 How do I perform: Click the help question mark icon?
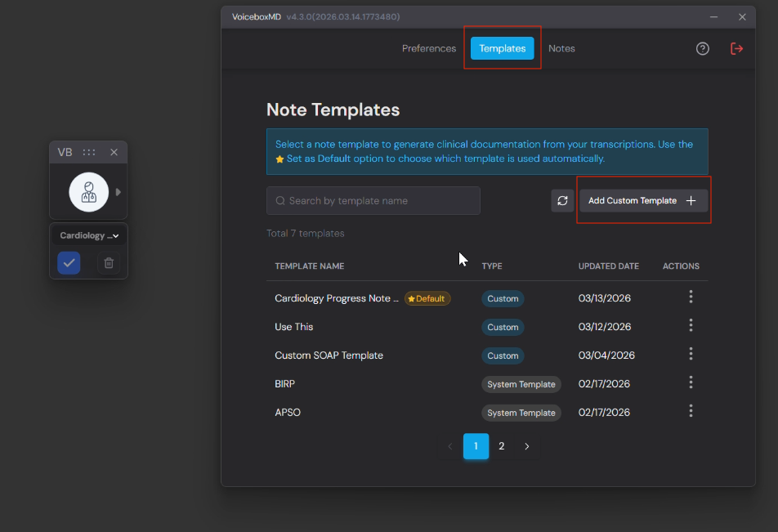pos(702,49)
